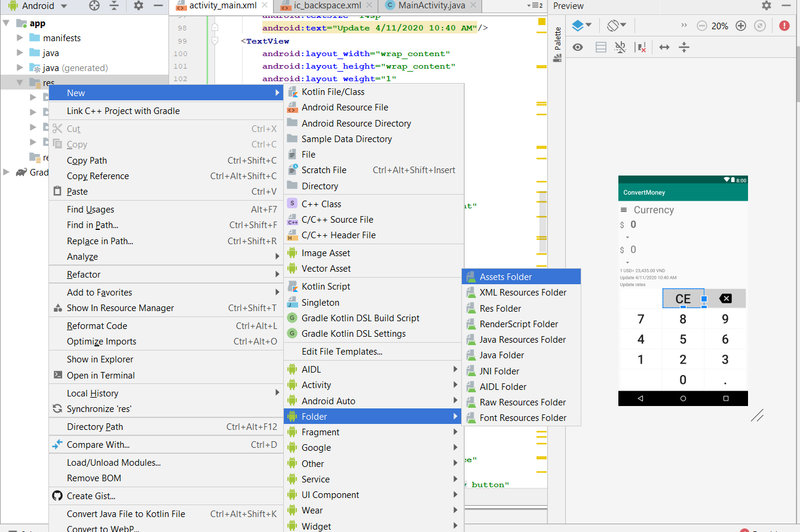Image resolution: width=800 pixels, height=532 pixels.
Task: Click the collapse all icon in project panel
Action: click(115, 6)
